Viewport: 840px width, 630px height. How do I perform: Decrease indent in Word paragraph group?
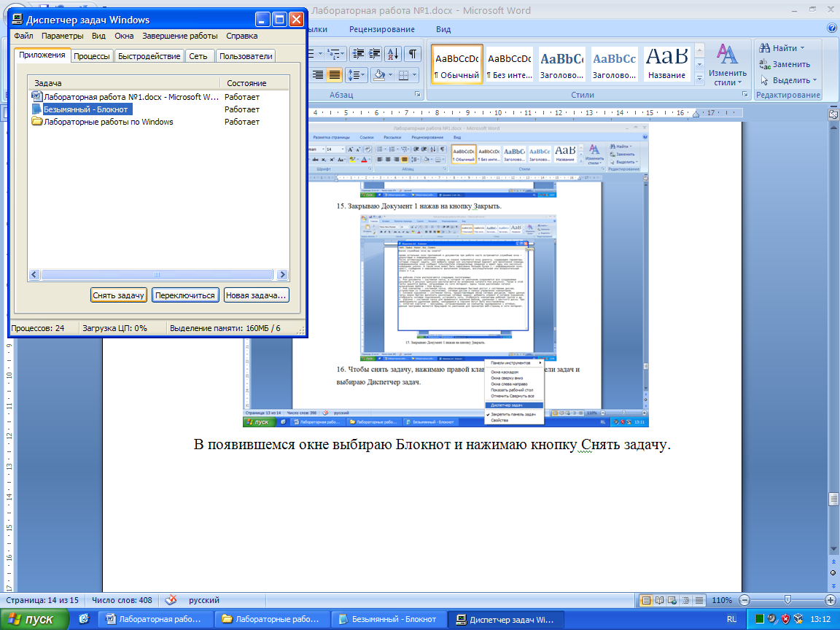tap(359, 53)
